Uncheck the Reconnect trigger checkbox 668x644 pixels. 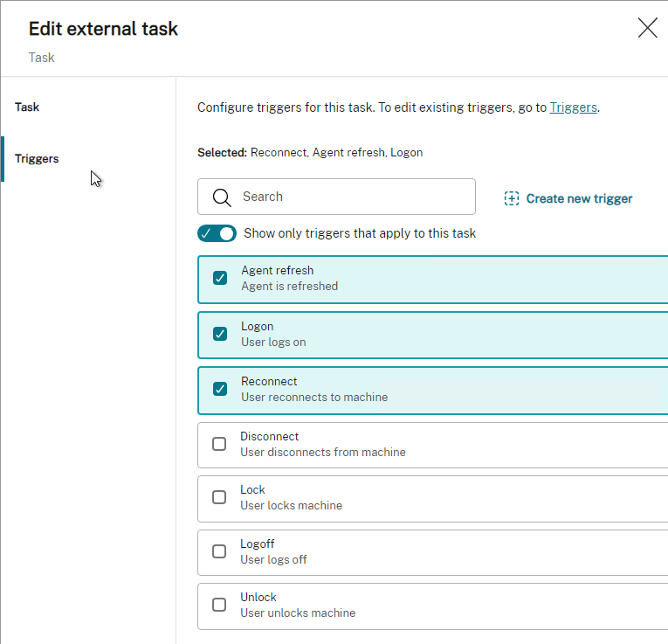click(x=220, y=389)
